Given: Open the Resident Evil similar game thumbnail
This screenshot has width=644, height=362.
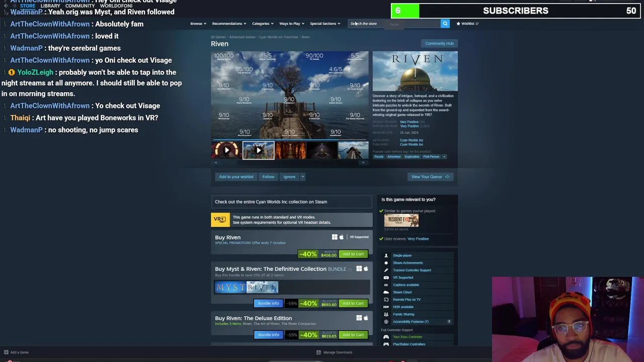Looking at the screenshot, I should (x=401, y=220).
